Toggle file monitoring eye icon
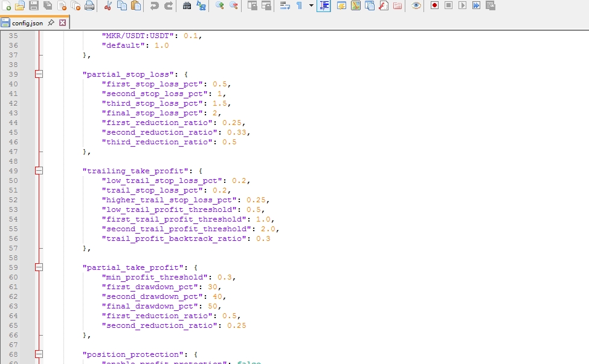Screen dimensions: 589x364 (416, 5)
